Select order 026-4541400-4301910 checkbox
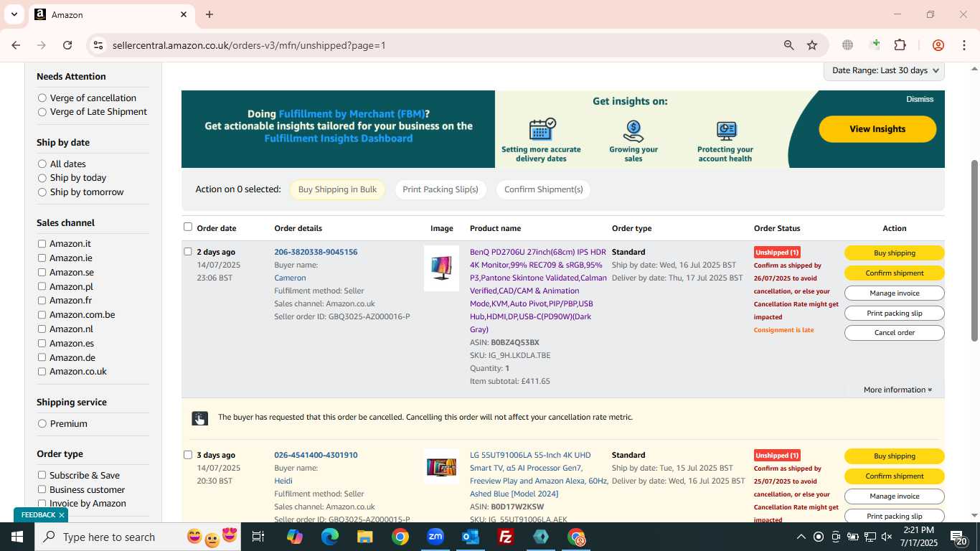Viewport: 980px width, 551px height. click(x=188, y=454)
